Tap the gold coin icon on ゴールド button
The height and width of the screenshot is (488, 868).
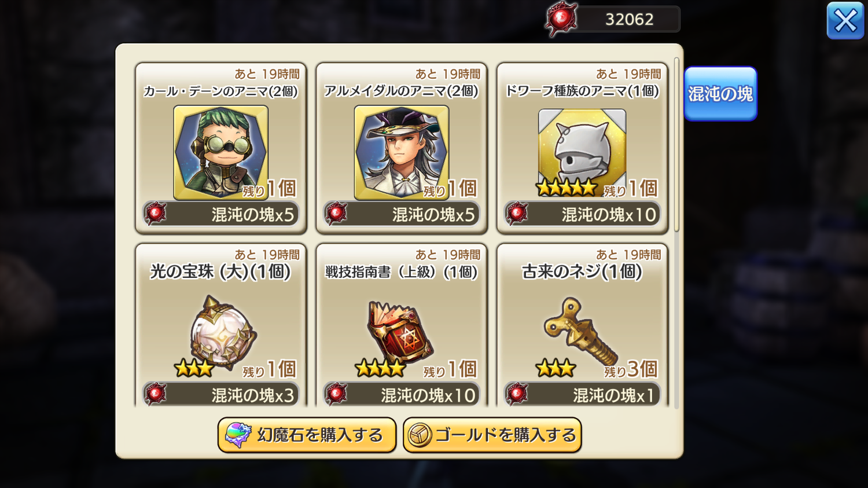pos(420,435)
